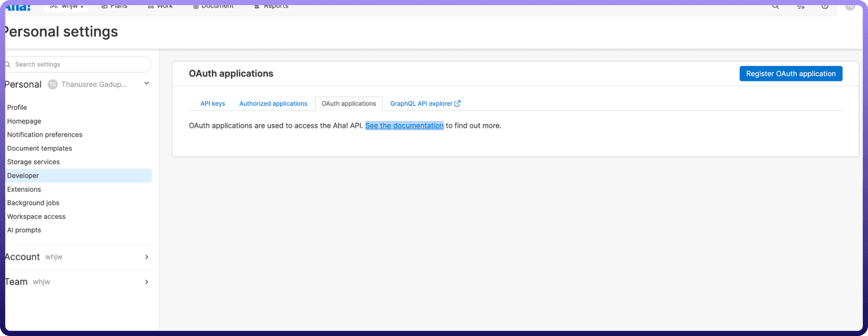Image resolution: width=868 pixels, height=336 pixels.
Task: Click the user avatar in top bar
Action: 850,6
